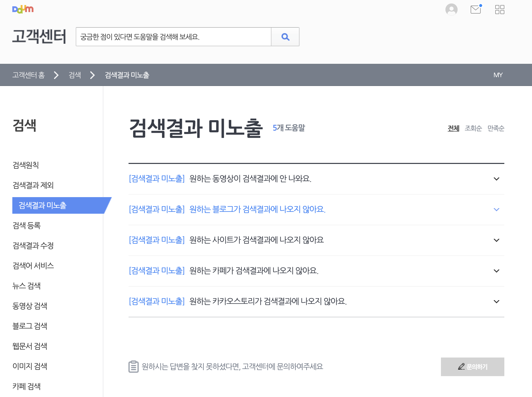
Task: Open the user profile avatar icon
Action: 451,10
